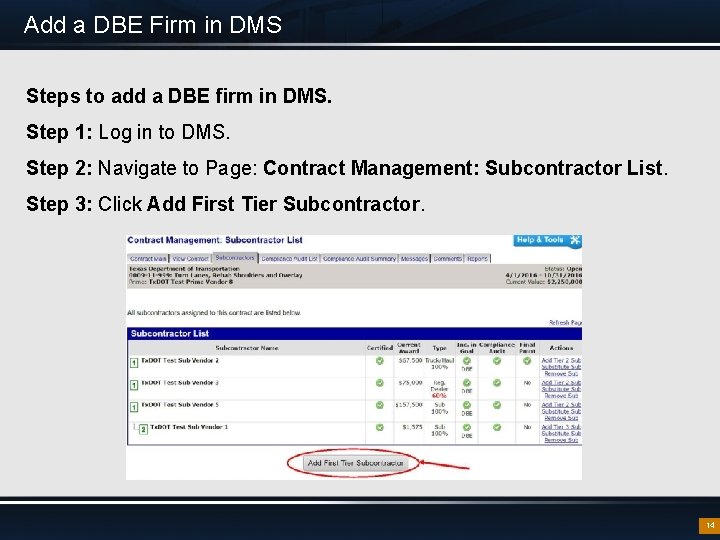This screenshot has height=540, width=720.
Task: Click Compliance Audit check for Sub Vendor 1
Action: pos(497,427)
